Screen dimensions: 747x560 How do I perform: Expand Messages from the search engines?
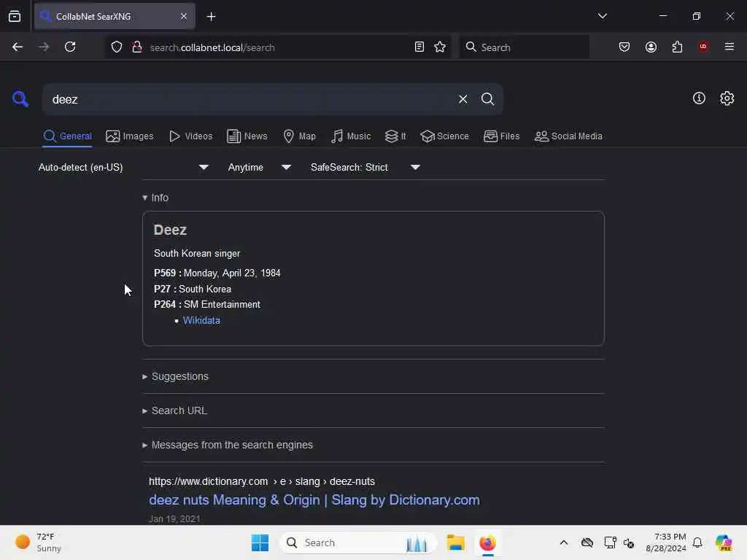228,446
